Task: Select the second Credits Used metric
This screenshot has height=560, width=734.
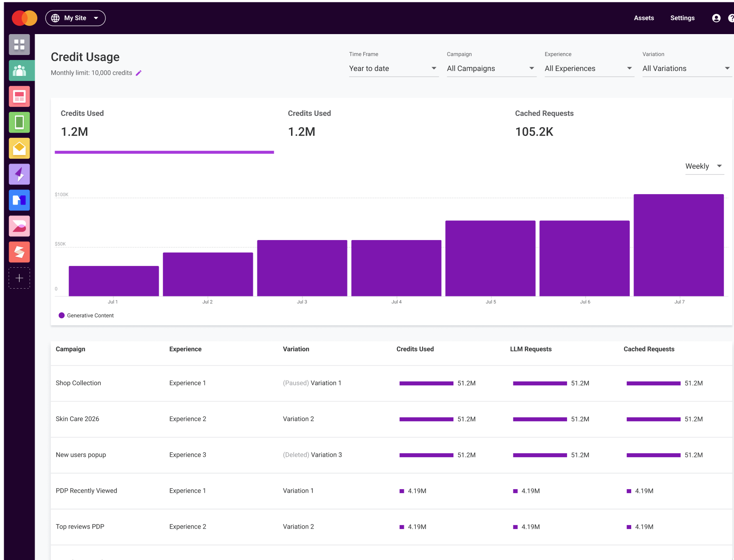Action: pyautogui.click(x=392, y=126)
